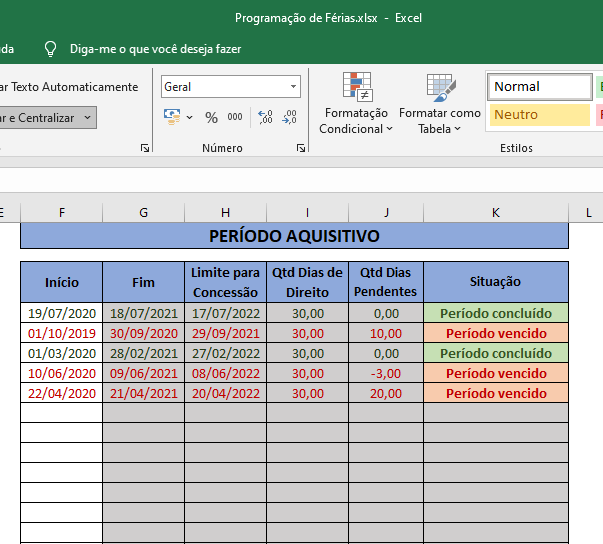Viewport: 603px width, 544px height.
Task: Apply percent style format
Action: point(211,117)
